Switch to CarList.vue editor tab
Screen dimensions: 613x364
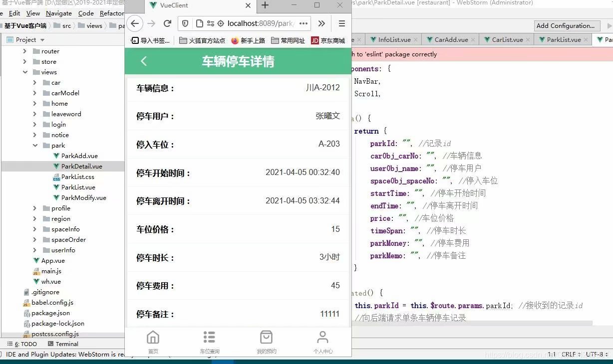click(507, 39)
